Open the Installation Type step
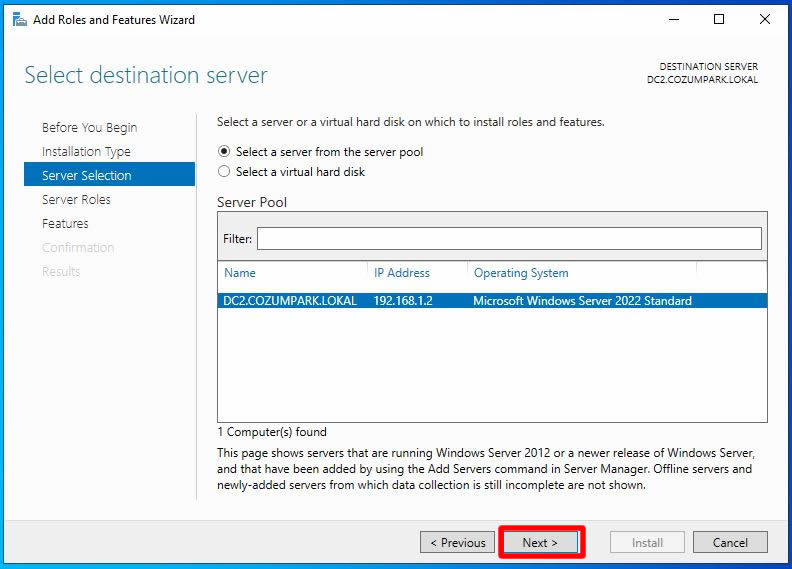The height and width of the screenshot is (569, 792). 86,152
